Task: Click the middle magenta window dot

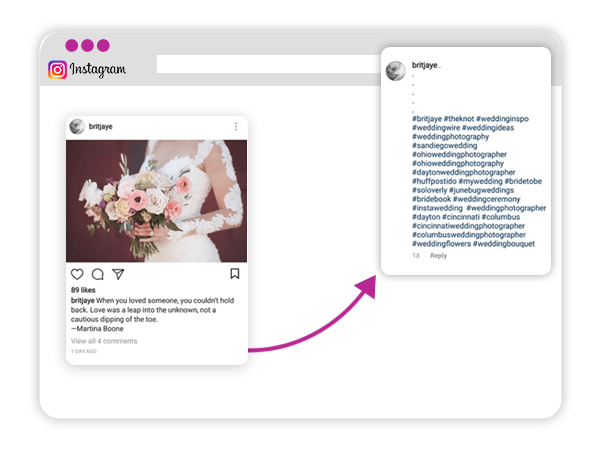Action: point(88,45)
